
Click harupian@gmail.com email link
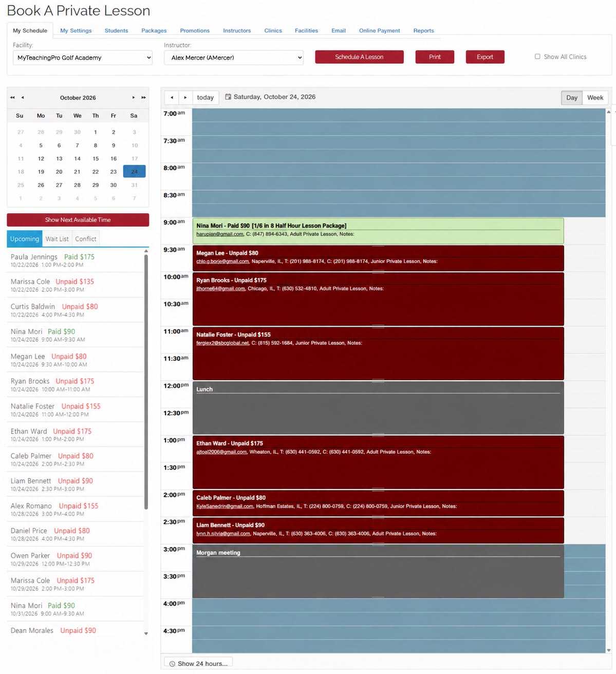point(220,234)
